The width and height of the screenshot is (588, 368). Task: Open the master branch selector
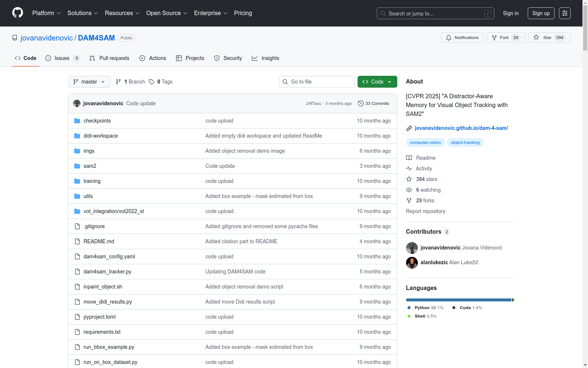89,82
